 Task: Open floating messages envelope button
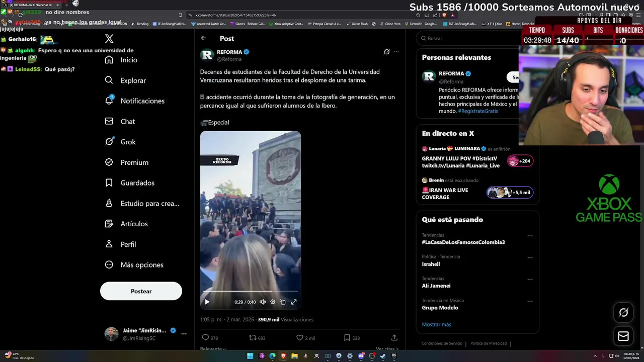coord(623,336)
